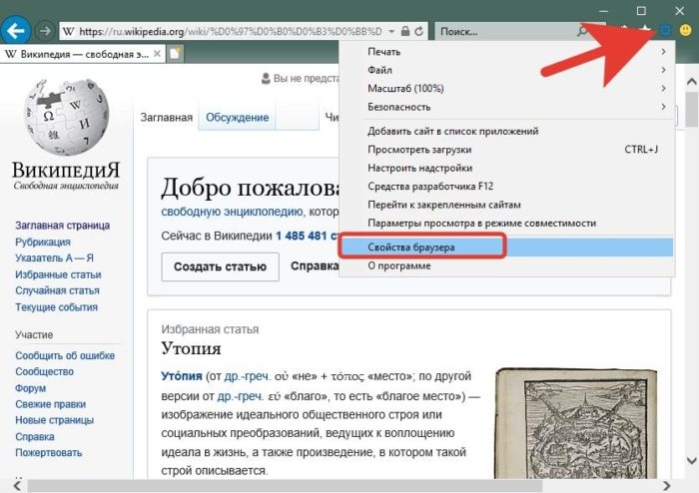Click the refresh icon in address bar
This screenshot has width=699, height=493.
coord(419,31)
